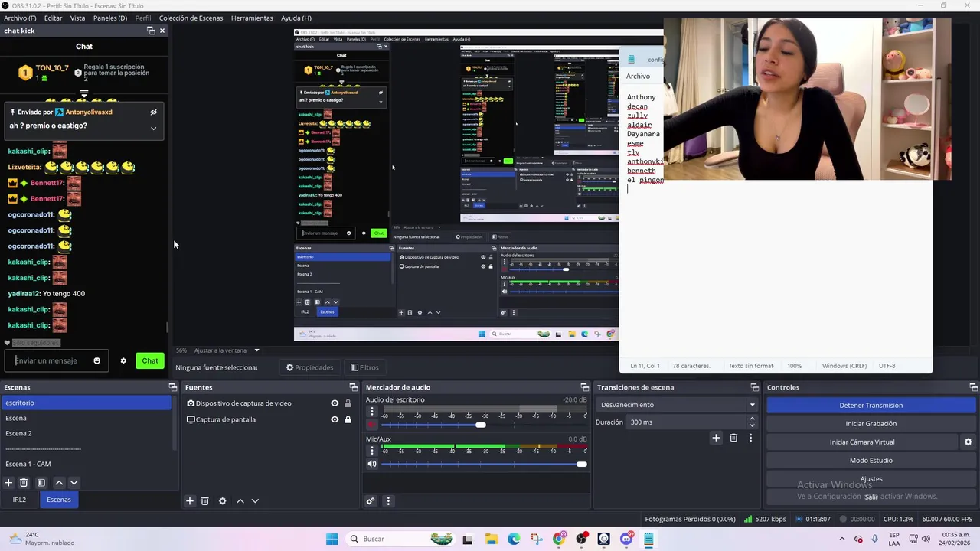The image size is (980, 551).
Task: Remove selected scene with trash icon
Action: tap(24, 483)
